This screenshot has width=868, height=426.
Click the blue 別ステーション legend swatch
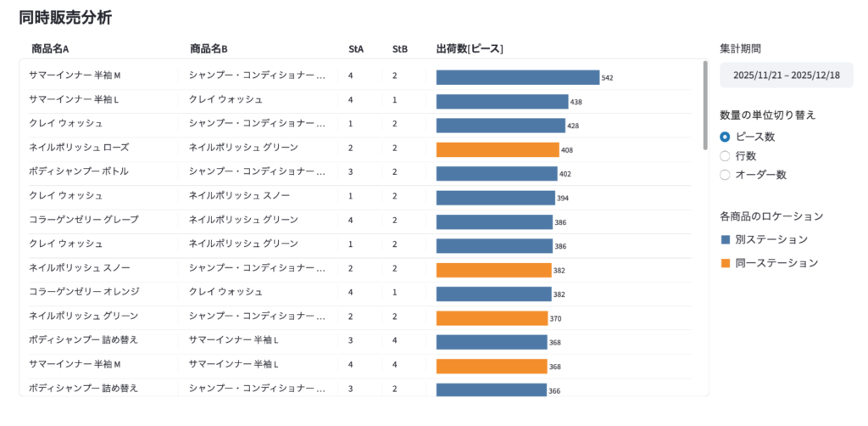tap(725, 239)
